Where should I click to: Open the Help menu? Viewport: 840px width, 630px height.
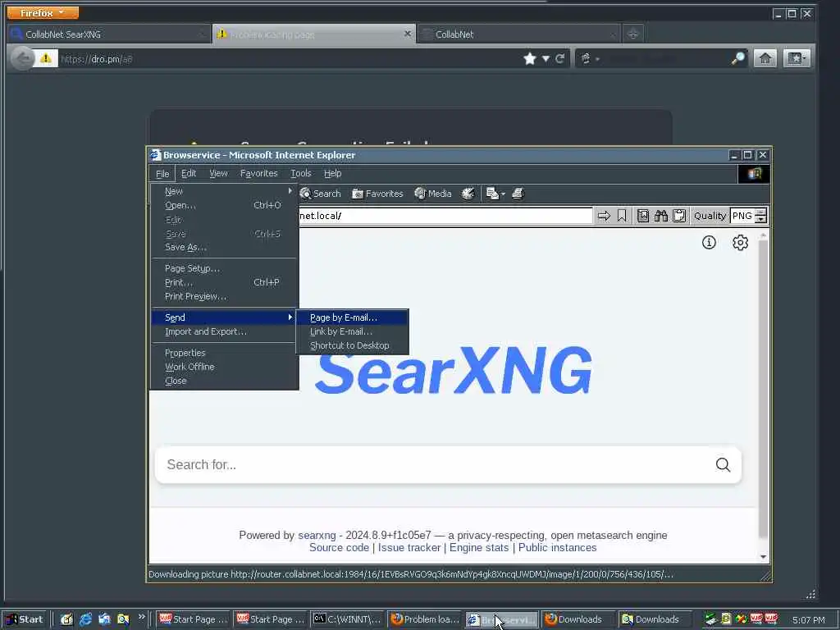pos(333,174)
